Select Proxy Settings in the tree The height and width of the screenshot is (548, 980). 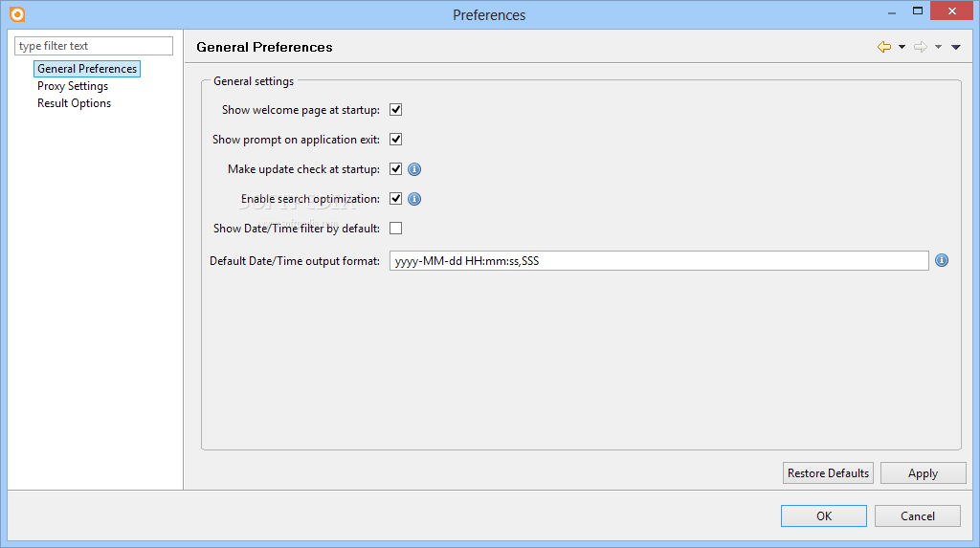73,86
